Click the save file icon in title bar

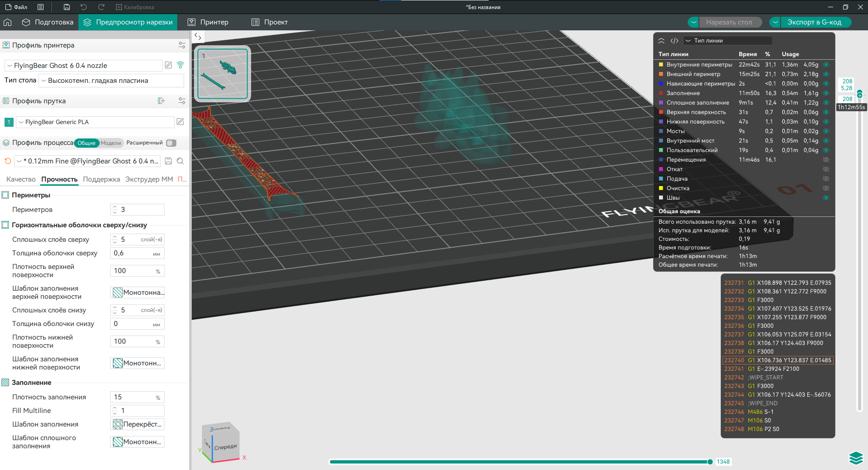67,7
